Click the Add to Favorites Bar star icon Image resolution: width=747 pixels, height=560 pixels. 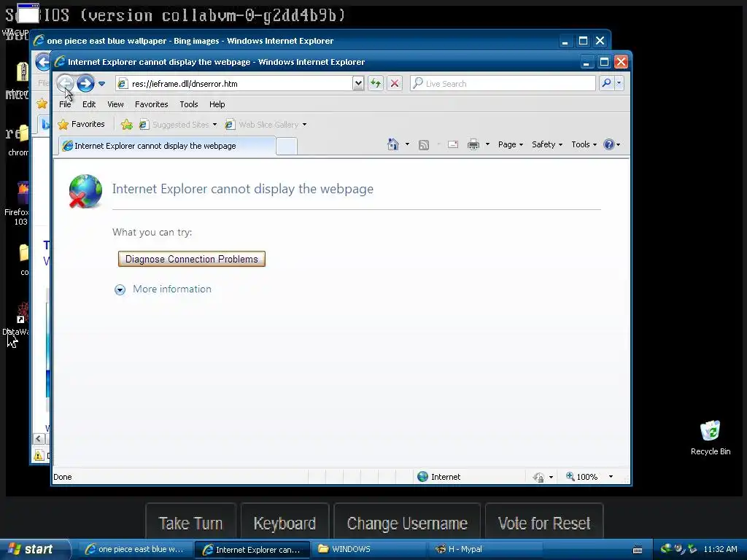coord(127,125)
